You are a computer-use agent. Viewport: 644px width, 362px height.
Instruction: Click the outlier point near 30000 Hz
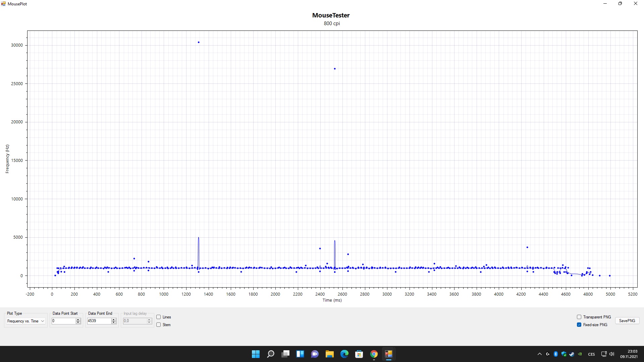tap(199, 42)
